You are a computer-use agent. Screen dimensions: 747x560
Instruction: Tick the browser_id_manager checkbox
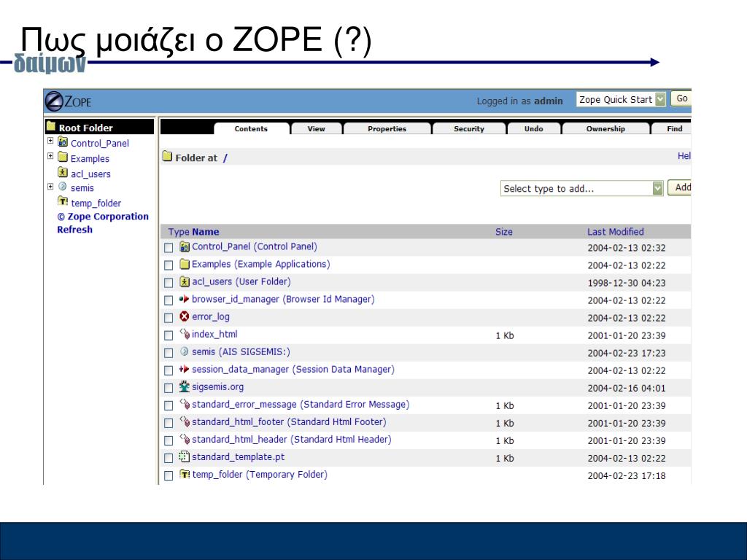169,300
